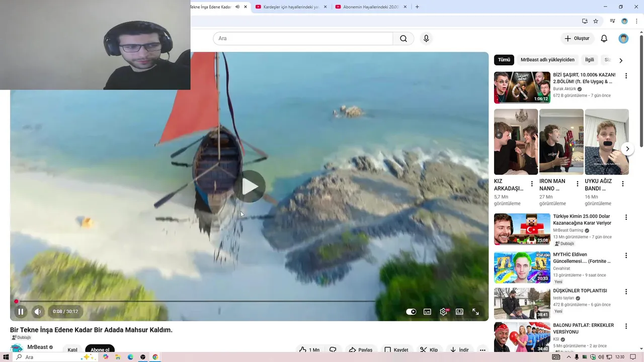The width and height of the screenshot is (644, 362).
Task: Open the Oluştur create menu
Action: [x=577, y=39]
